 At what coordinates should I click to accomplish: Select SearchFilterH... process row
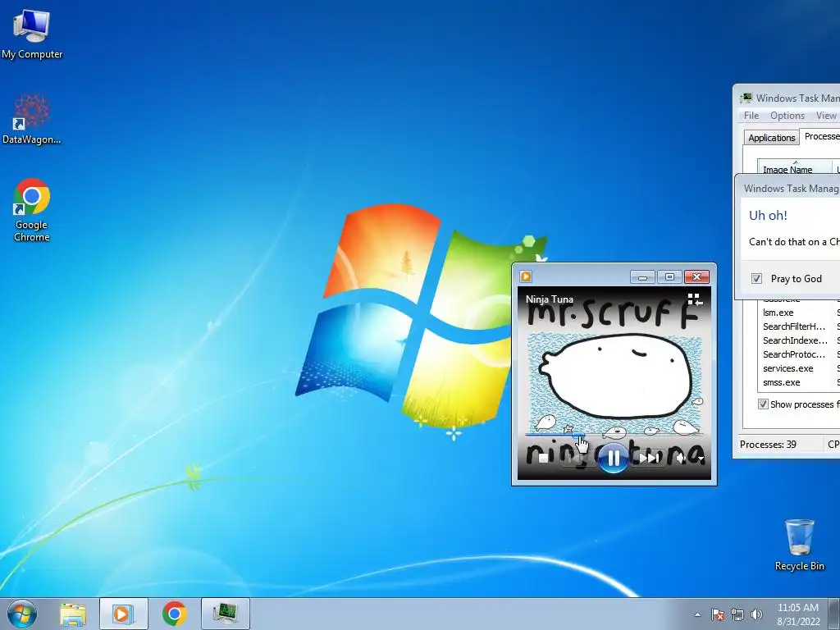click(799, 326)
